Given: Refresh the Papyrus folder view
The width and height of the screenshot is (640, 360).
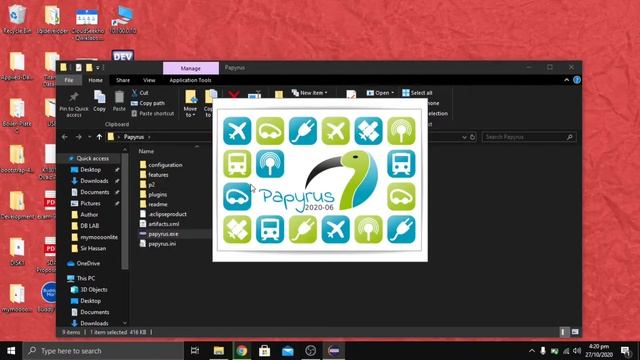Looking at the screenshot, I should [473, 137].
